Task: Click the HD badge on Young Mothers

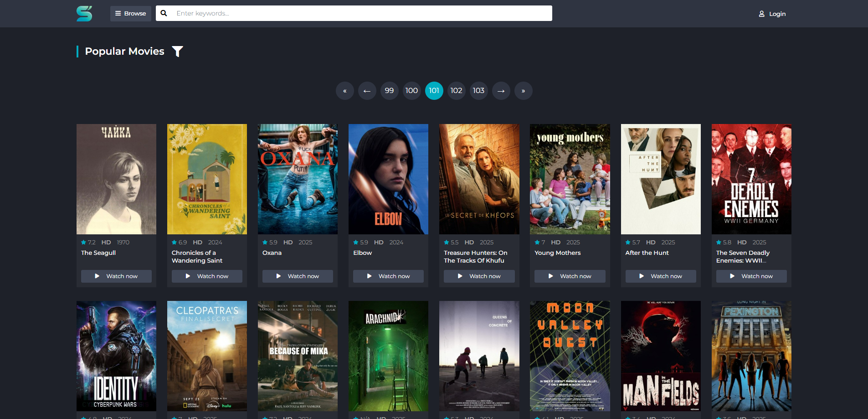Action: pyautogui.click(x=555, y=243)
